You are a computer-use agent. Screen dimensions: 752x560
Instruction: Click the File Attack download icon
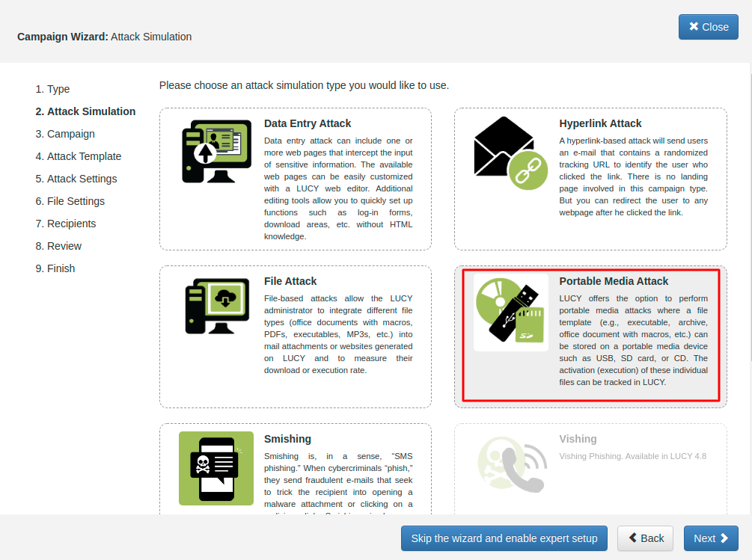coord(217,306)
